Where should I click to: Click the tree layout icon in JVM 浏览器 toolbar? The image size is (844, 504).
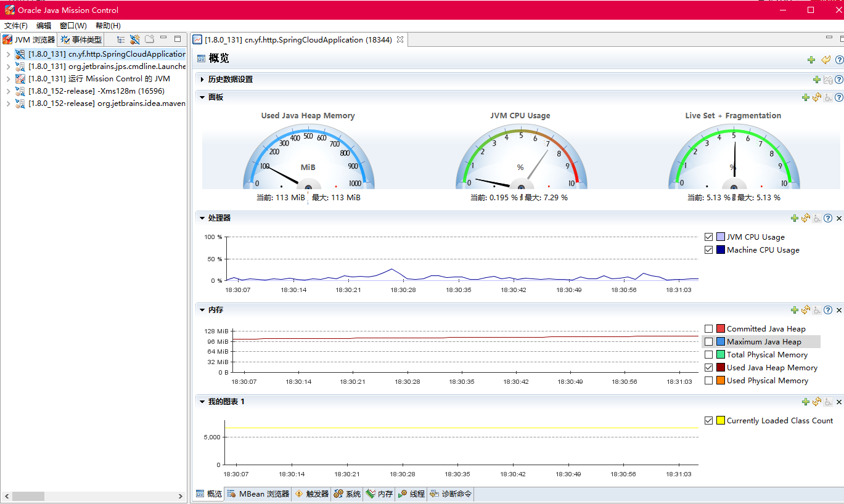pyautogui.click(x=120, y=39)
